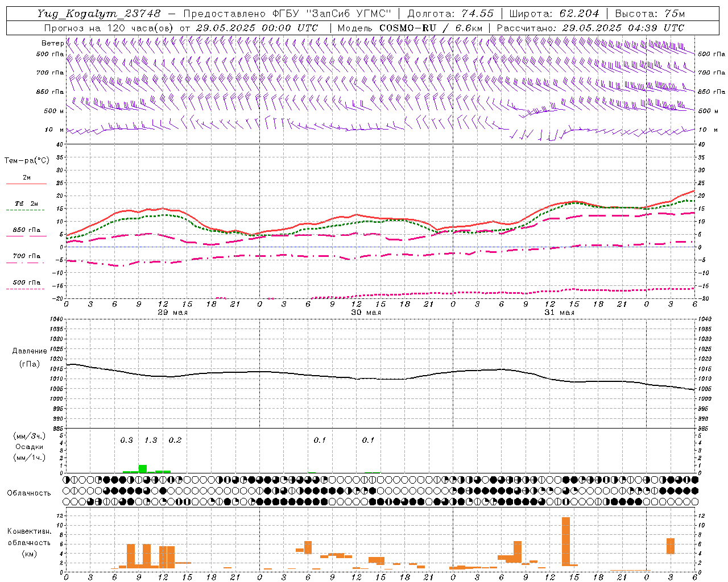Click the Ветер wind panel label
This screenshot has width=728, height=582.
tap(52, 43)
